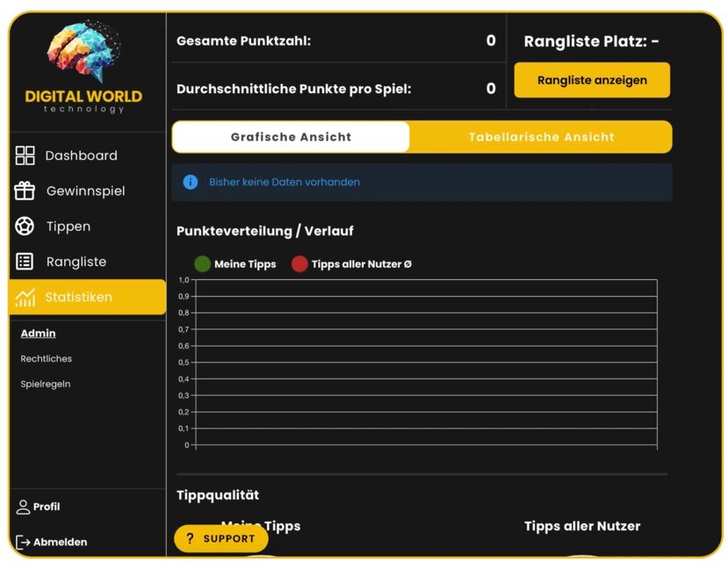Click the question mark on the Support button
The width and height of the screenshot is (728, 568).
click(x=191, y=538)
